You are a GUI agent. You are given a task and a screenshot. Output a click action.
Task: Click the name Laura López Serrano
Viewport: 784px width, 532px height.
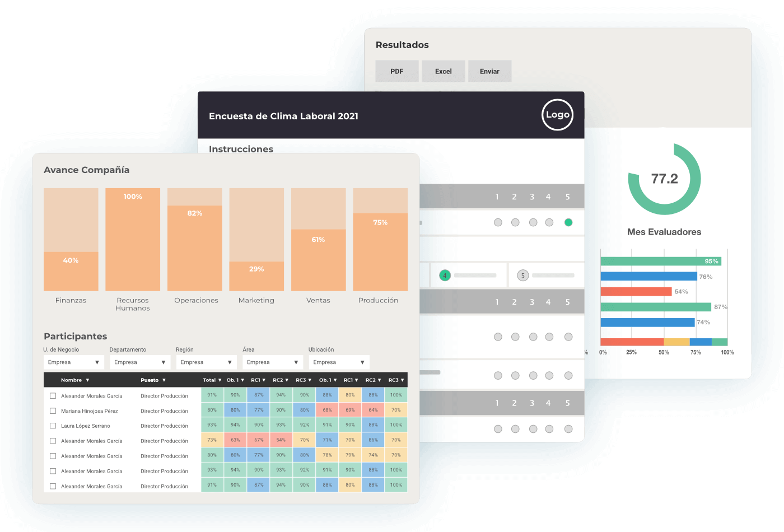(x=86, y=426)
